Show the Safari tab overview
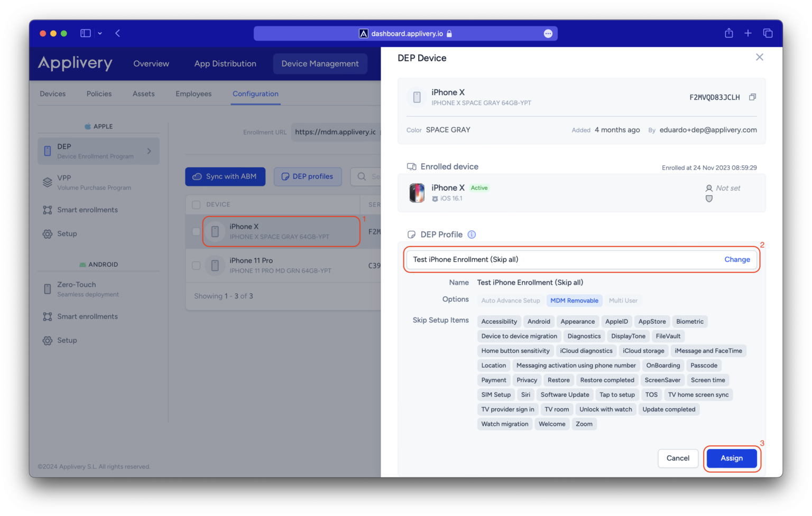812x516 pixels. coord(768,33)
